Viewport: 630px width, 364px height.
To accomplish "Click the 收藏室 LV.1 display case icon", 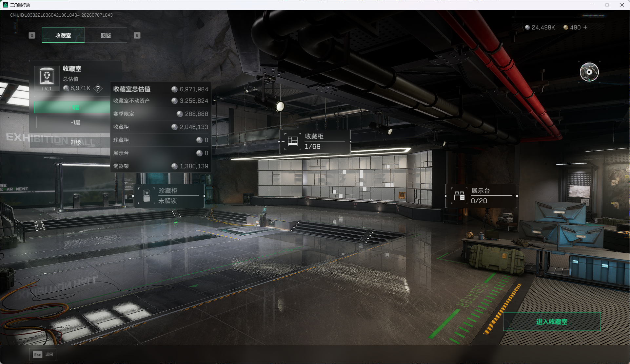I will pyautogui.click(x=47, y=78).
